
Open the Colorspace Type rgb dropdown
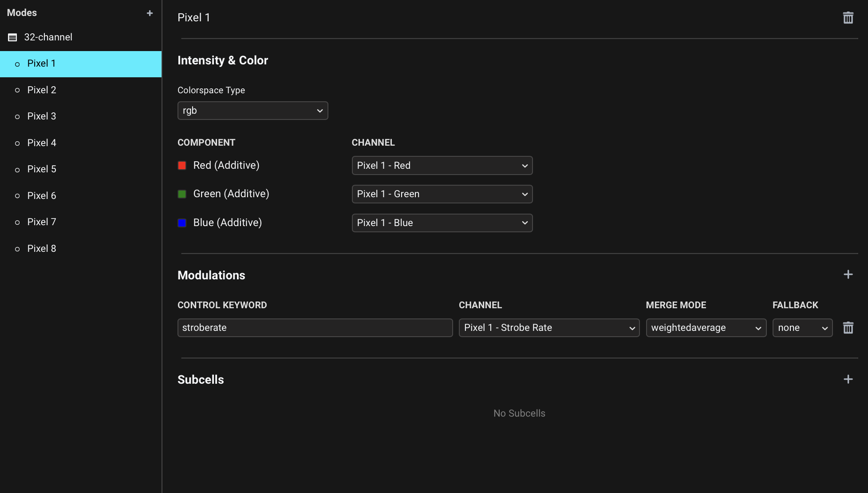point(253,111)
